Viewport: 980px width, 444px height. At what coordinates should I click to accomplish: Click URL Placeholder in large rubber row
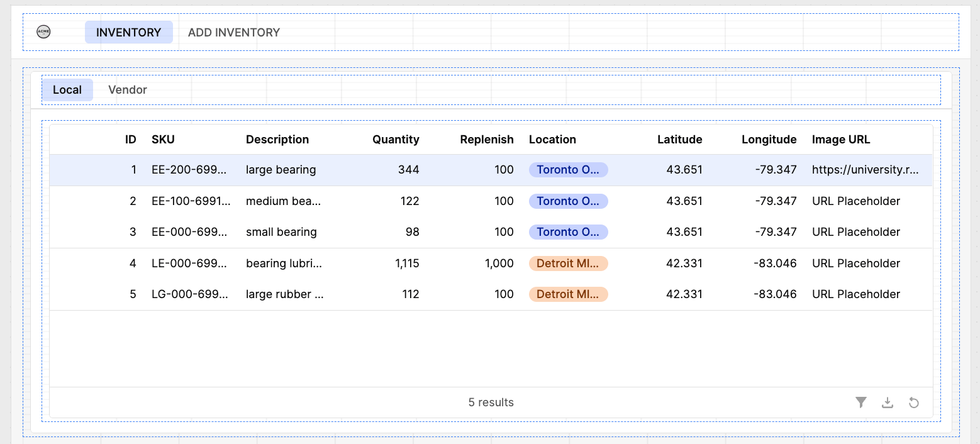click(856, 294)
